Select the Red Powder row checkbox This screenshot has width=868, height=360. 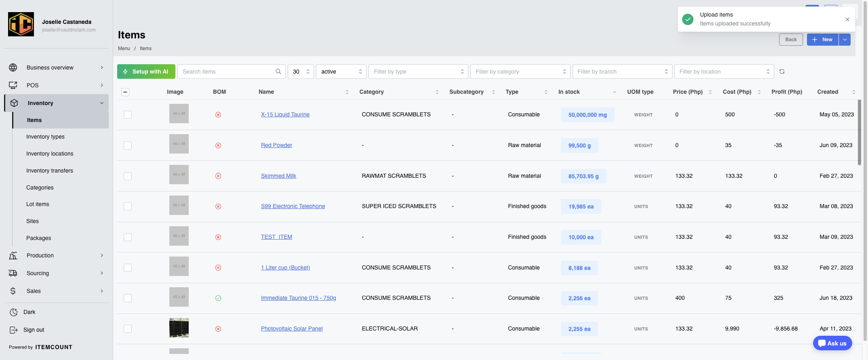click(128, 145)
